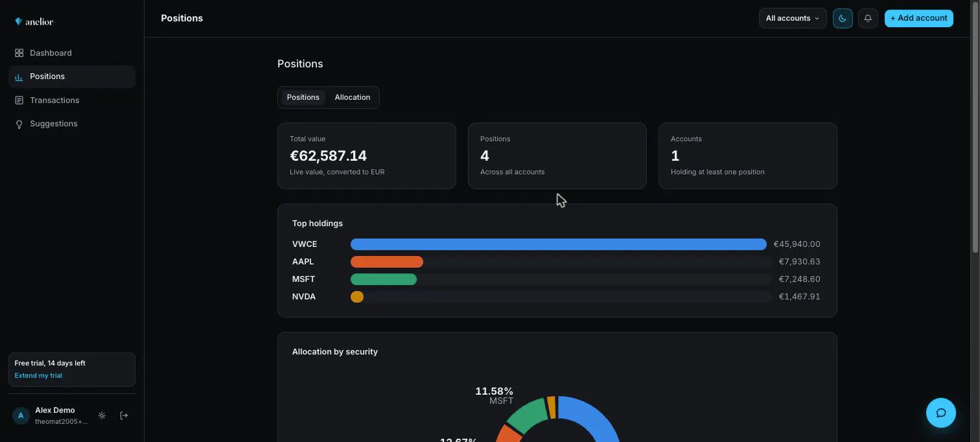Open Transactions in the sidebar
This screenshot has height=442, width=980.
[x=72, y=100]
